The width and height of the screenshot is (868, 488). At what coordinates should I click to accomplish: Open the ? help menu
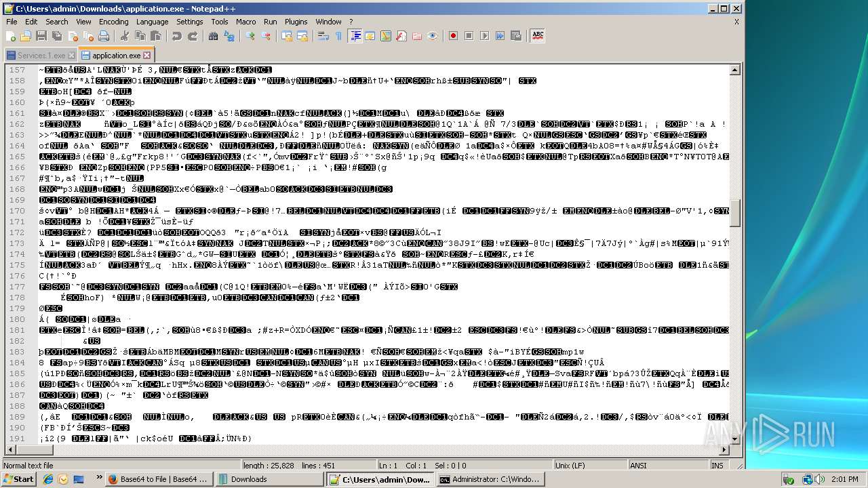[x=351, y=22]
